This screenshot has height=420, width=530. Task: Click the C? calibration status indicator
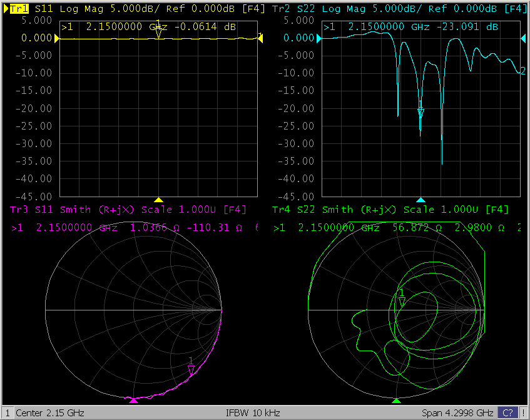[x=507, y=413]
